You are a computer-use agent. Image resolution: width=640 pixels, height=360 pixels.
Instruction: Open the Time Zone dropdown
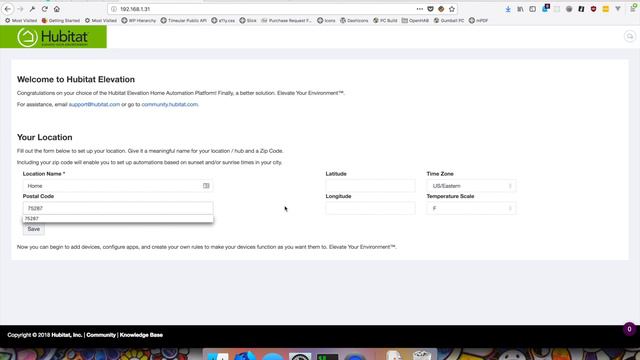[471, 186]
